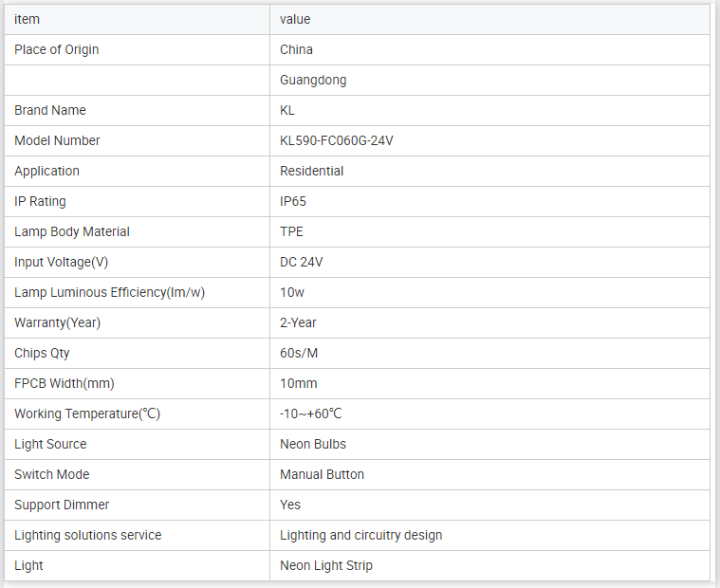Image resolution: width=720 pixels, height=588 pixels.
Task: Select "Lighting and circuitry design" value
Action: point(361,535)
